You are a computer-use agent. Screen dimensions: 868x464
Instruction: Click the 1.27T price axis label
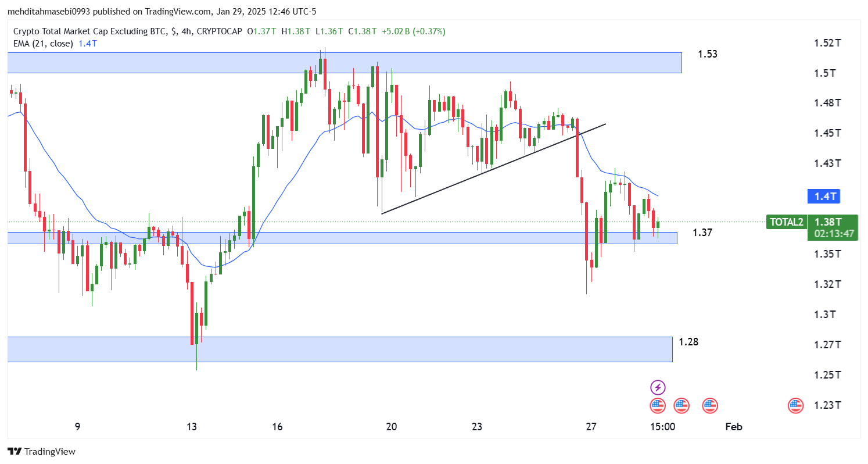(x=827, y=345)
